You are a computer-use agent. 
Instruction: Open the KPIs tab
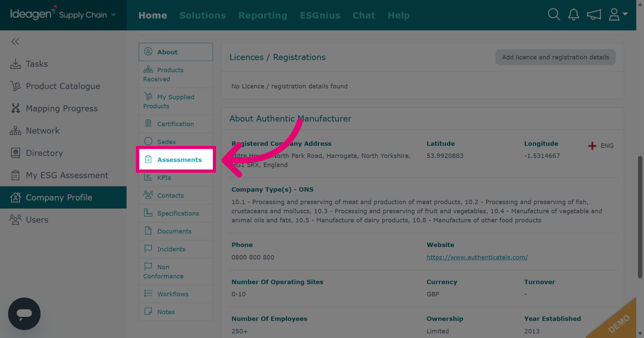point(176,178)
